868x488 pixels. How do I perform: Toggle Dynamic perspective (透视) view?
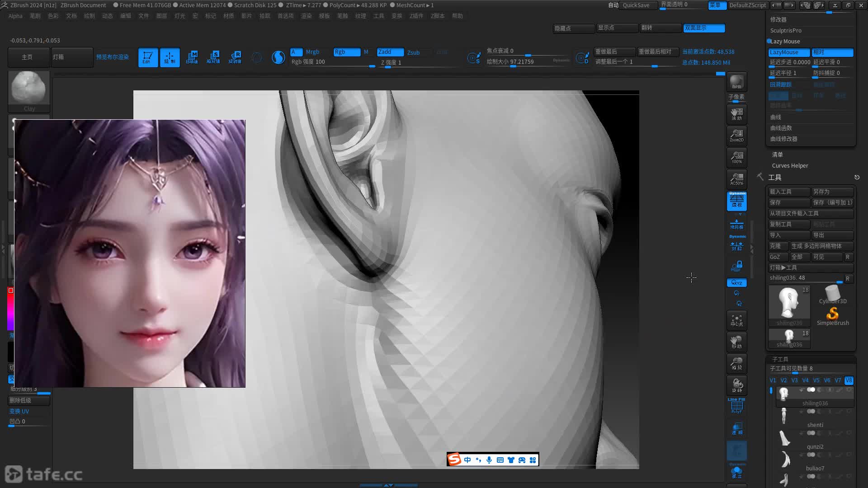pyautogui.click(x=736, y=201)
